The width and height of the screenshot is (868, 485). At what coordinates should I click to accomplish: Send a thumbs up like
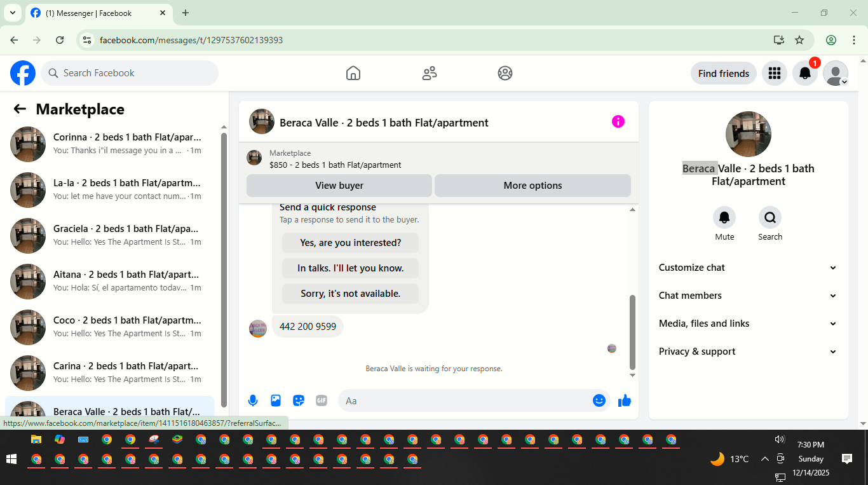pyautogui.click(x=625, y=400)
